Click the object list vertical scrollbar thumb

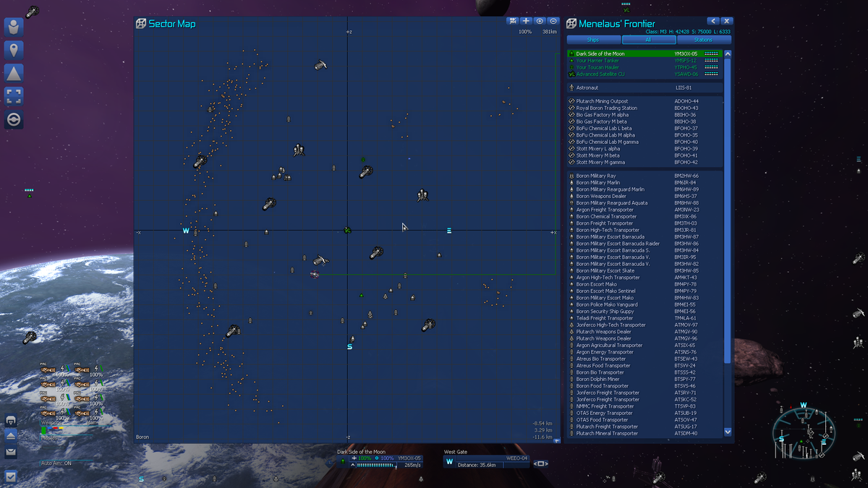[x=728, y=210]
